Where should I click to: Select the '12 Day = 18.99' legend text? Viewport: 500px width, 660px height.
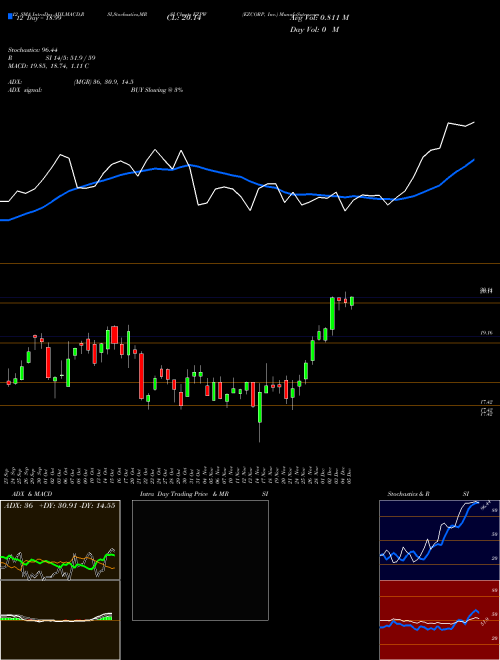tap(38, 19)
